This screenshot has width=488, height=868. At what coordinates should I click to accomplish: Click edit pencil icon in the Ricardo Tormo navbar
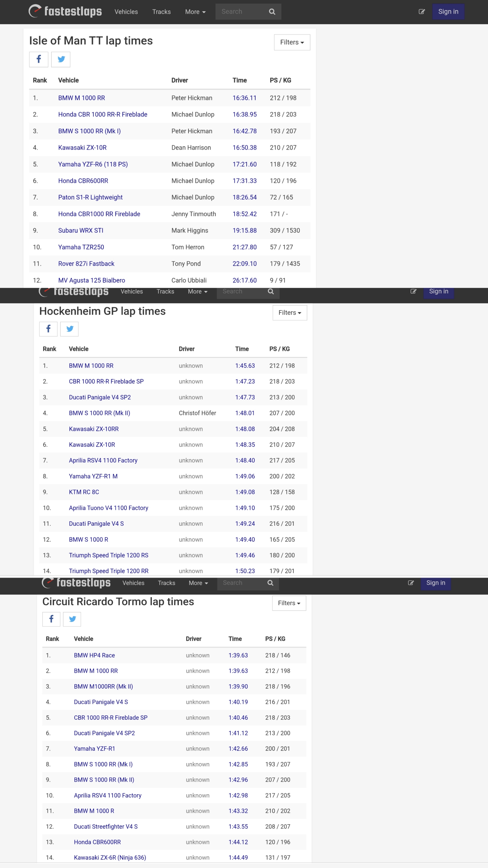point(411,583)
